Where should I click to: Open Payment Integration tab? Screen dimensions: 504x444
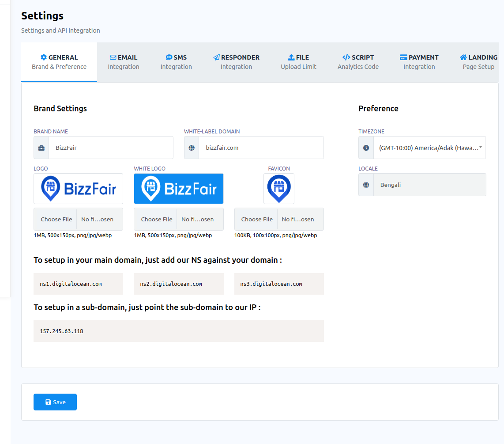coord(419,62)
